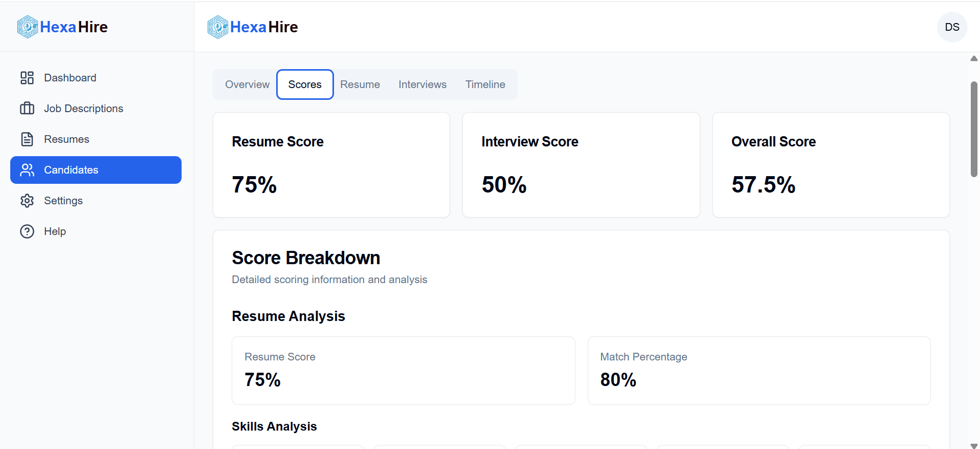Viewport: 980px width, 449px height.
Task: Switch to the Timeline tab
Action: [485, 84]
